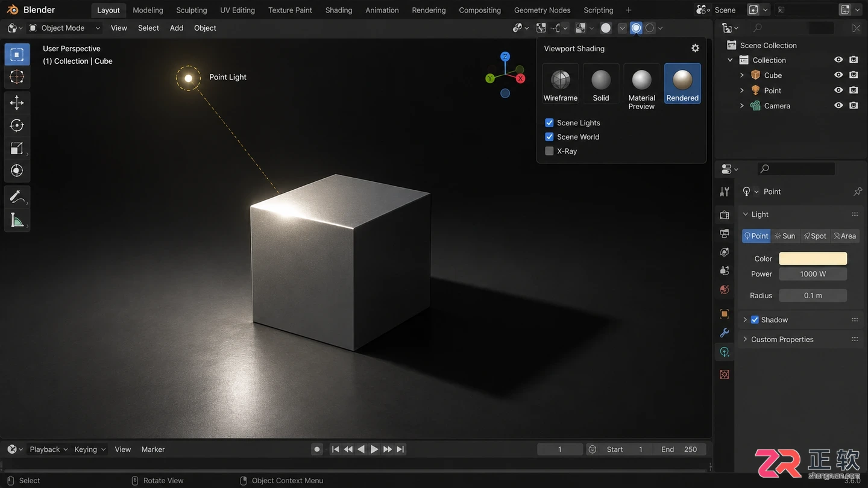
Task: Activate the Transform tool
Action: coord(17,170)
